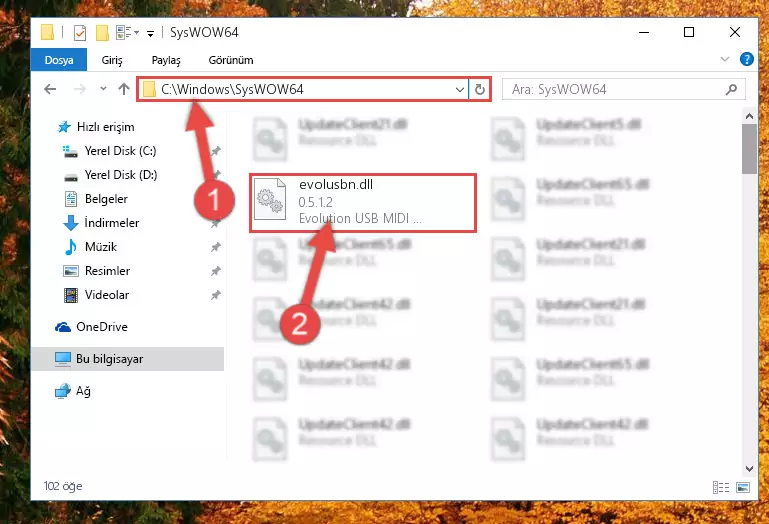Switch to the Paylaş ribbon tab
The image size is (769, 524).
tap(166, 60)
